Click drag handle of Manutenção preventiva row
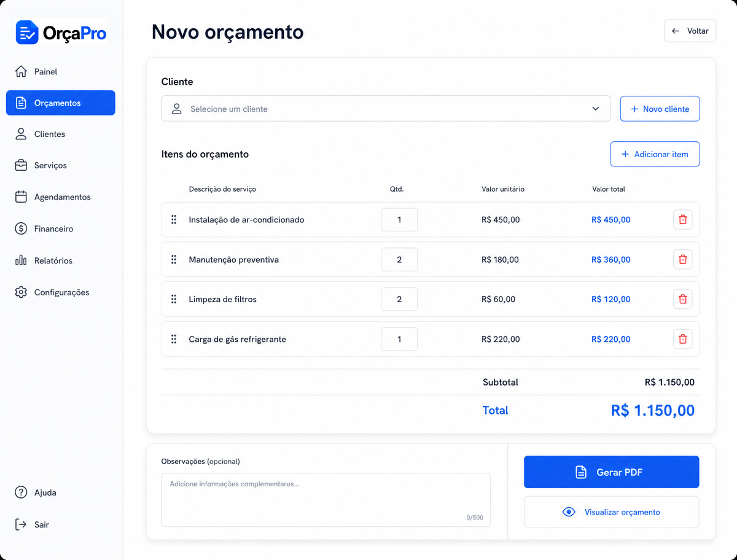 174,260
